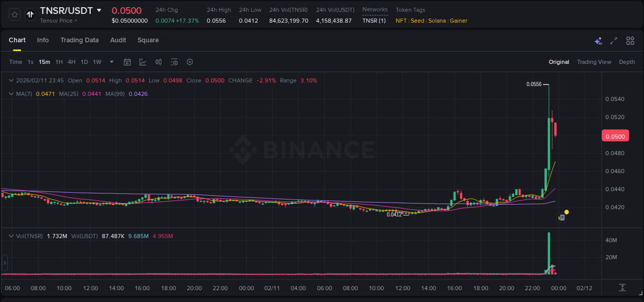Viewport: 644px width, 302px height.
Task: Click the indicator list settings icon
Action: click(174, 62)
